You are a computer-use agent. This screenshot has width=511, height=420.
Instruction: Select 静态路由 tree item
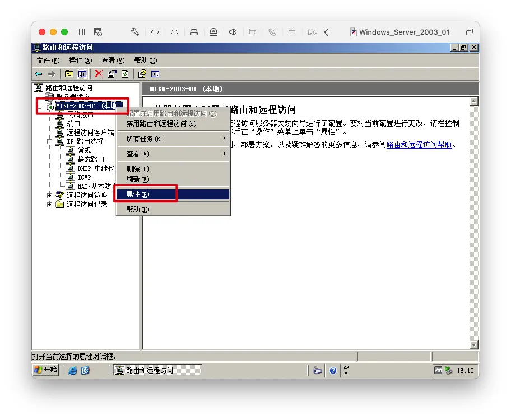click(91, 160)
